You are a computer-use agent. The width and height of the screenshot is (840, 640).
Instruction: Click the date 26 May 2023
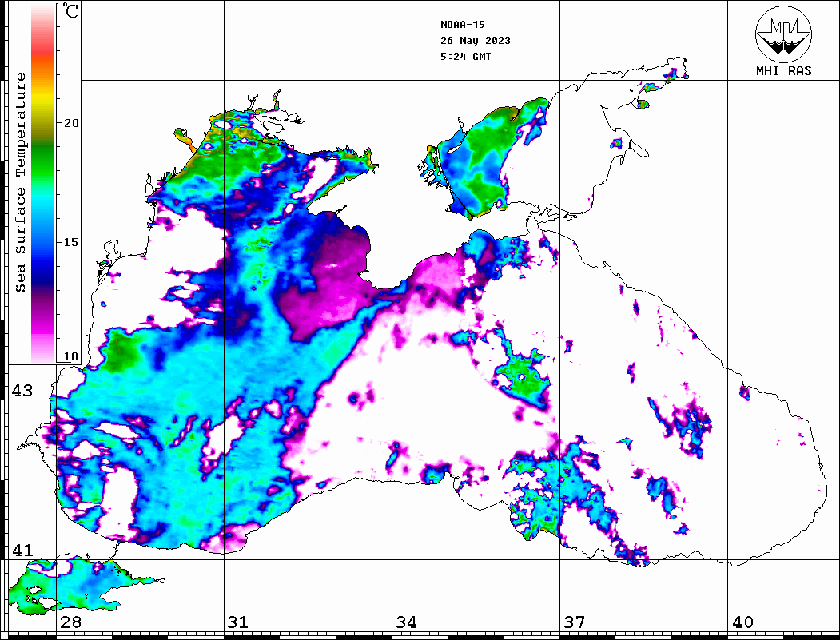click(476, 41)
